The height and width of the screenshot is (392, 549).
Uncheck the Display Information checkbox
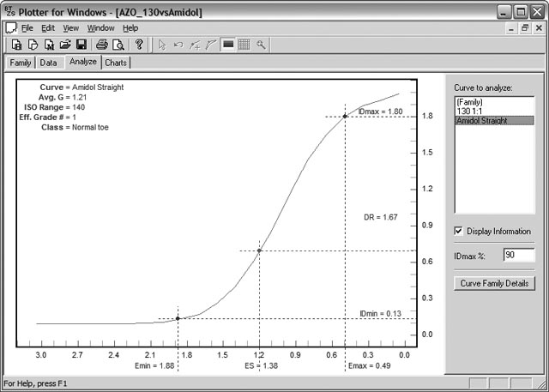(x=459, y=232)
